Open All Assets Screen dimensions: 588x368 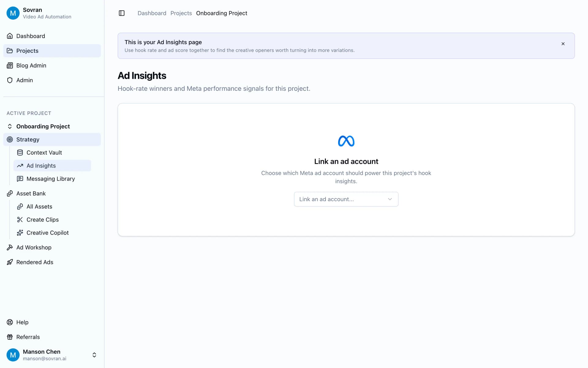tap(52, 206)
